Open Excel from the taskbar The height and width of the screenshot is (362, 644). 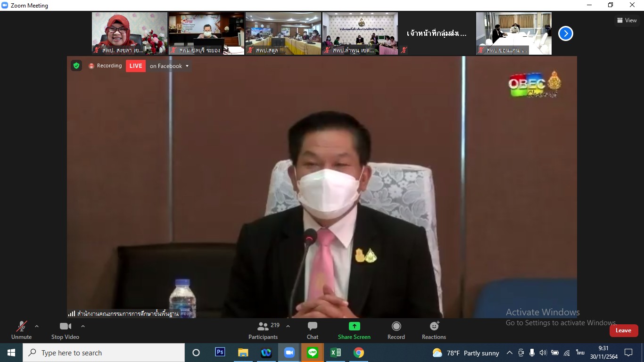point(336,353)
